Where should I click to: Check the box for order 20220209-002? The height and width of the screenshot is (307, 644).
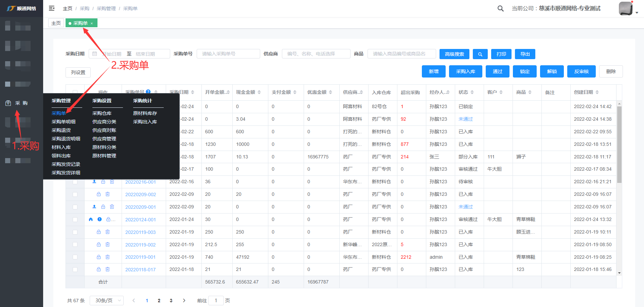point(75,194)
